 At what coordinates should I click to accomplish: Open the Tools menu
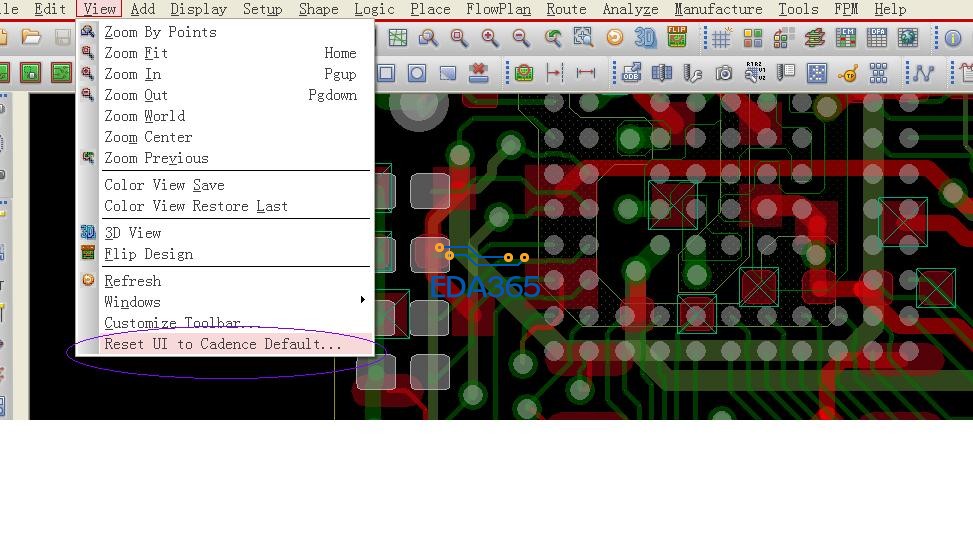coord(799,9)
